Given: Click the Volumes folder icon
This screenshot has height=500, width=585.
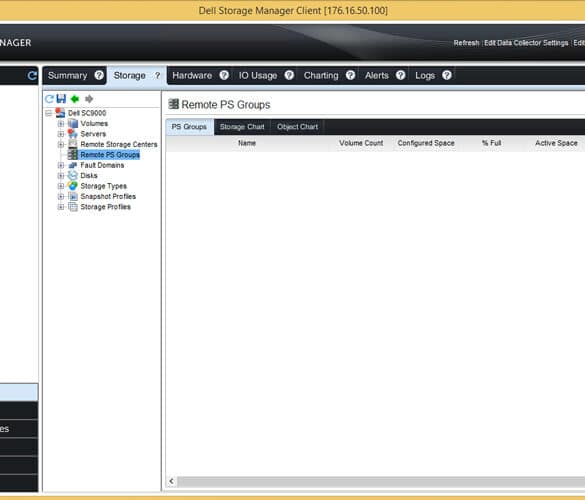Looking at the screenshot, I should coord(73,123).
